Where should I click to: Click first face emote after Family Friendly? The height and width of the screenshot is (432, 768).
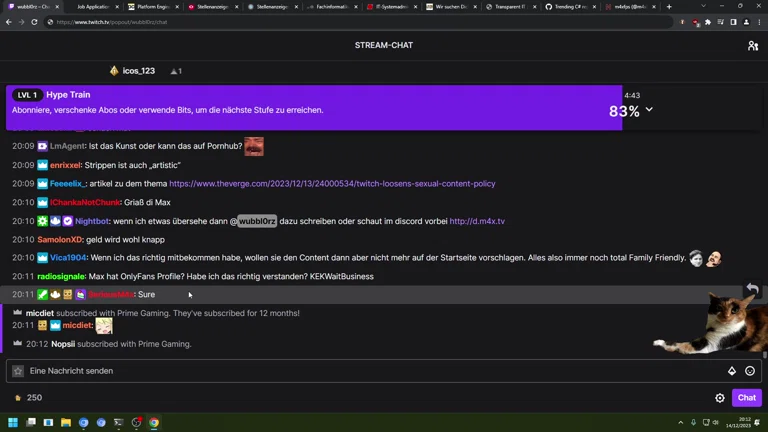[x=696, y=258]
